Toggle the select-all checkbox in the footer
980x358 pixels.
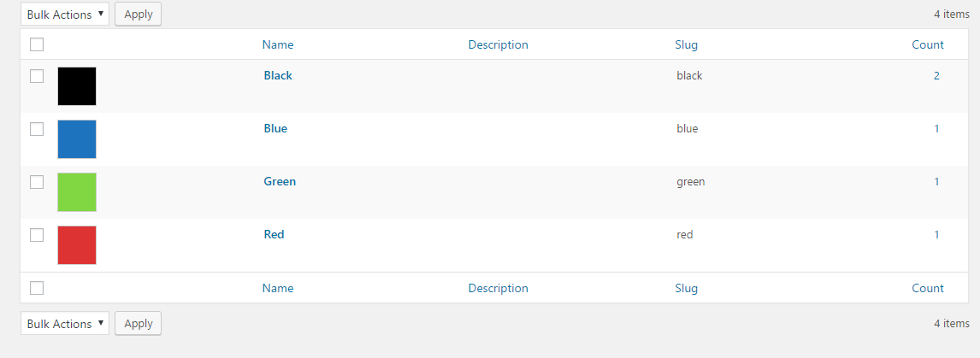pos(37,288)
